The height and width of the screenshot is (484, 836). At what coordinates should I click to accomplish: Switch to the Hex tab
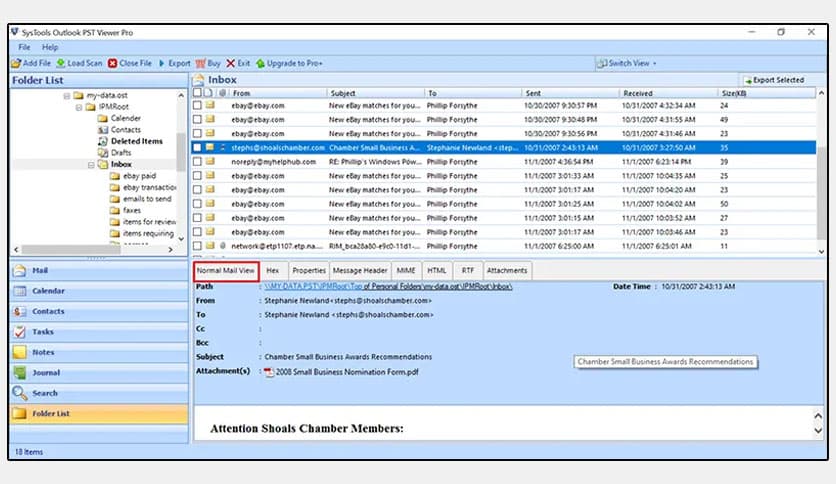273,271
